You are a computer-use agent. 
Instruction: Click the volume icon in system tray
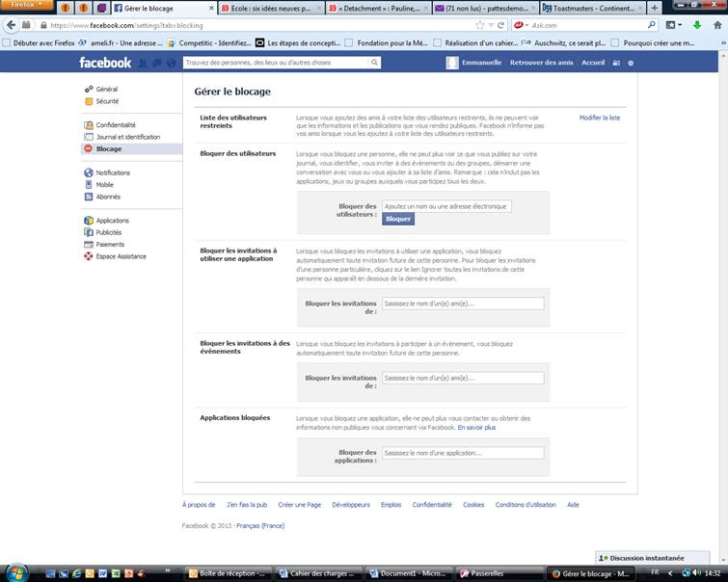click(x=696, y=572)
